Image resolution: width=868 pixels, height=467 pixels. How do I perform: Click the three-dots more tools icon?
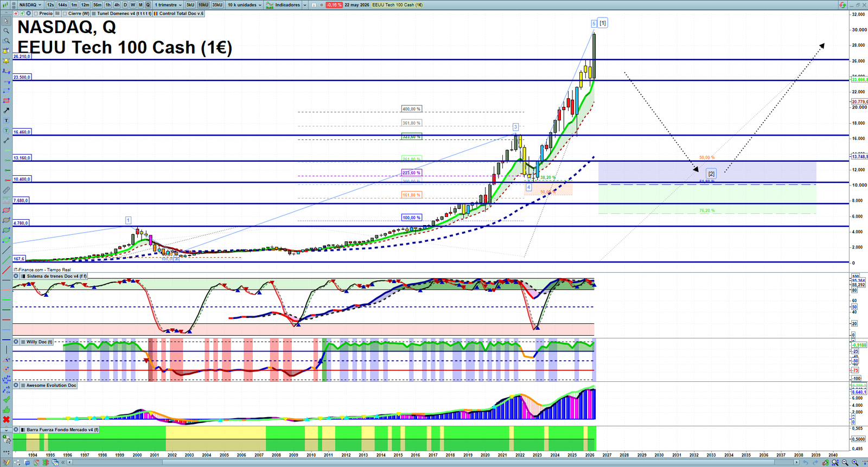click(x=7, y=452)
